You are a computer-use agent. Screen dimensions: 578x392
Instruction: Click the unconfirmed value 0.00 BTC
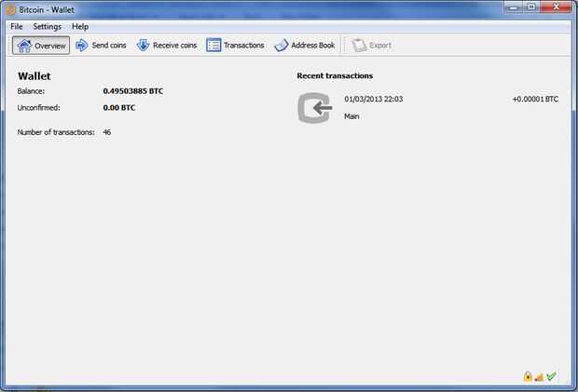click(x=119, y=108)
